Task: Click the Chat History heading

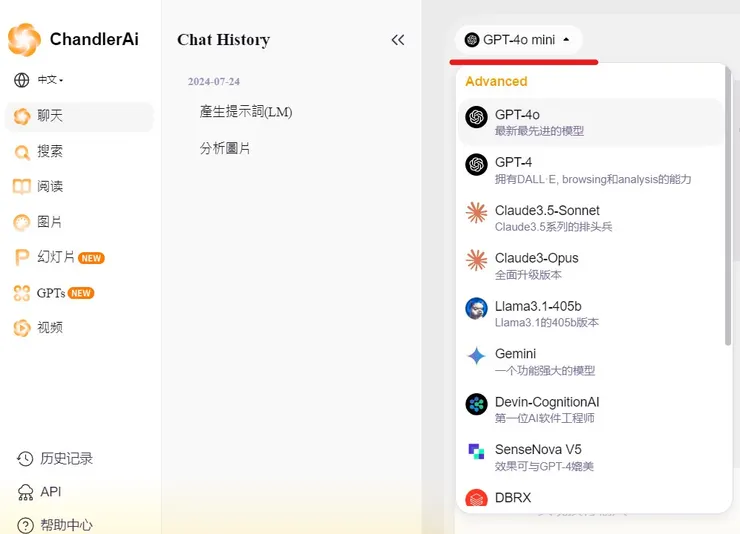Action: pyautogui.click(x=224, y=40)
